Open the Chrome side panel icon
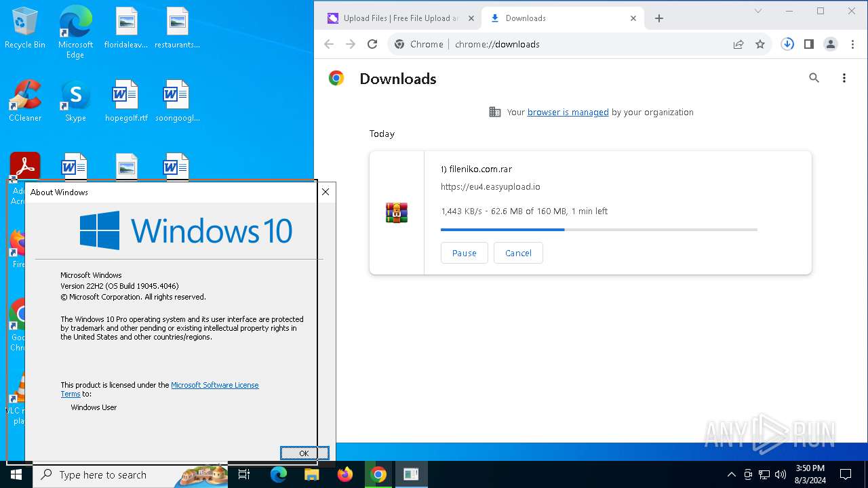The height and width of the screenshot is (488, 868). coord(809,44)
